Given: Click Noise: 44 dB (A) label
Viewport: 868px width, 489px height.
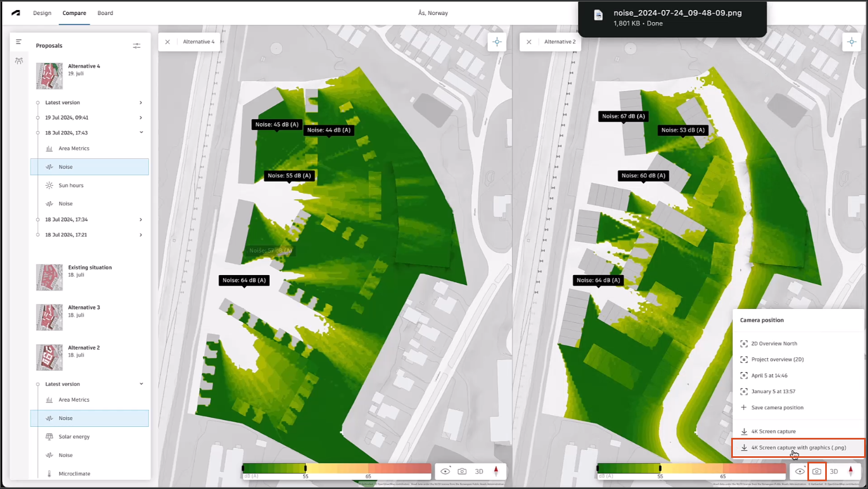Looking at the screenshot, I should point(329,130).
